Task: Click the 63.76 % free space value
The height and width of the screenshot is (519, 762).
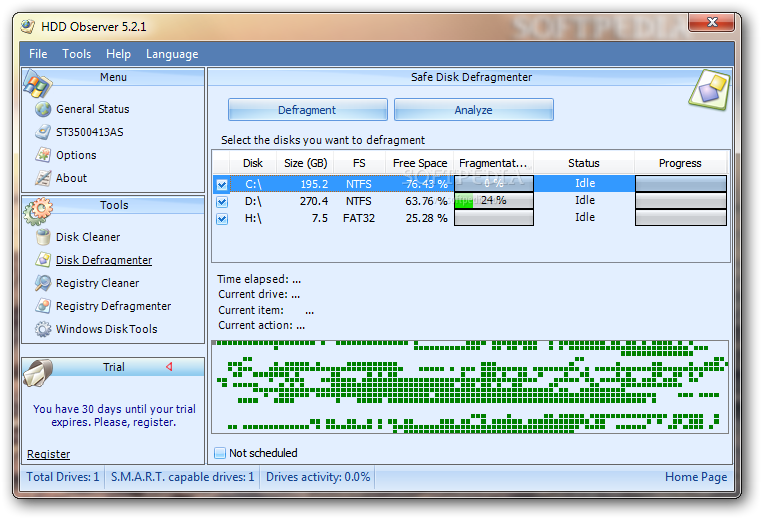Action: pyautogui.click(x=426, y=201)
